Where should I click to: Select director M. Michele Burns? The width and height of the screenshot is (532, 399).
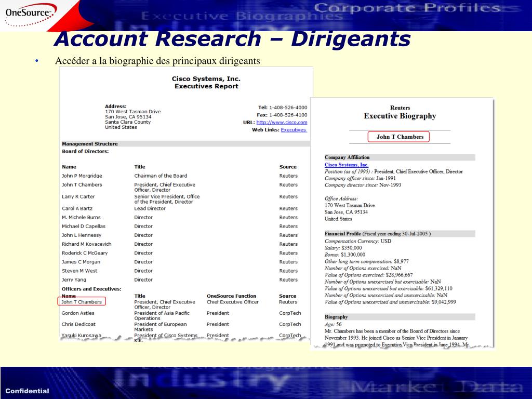(81, 217)
